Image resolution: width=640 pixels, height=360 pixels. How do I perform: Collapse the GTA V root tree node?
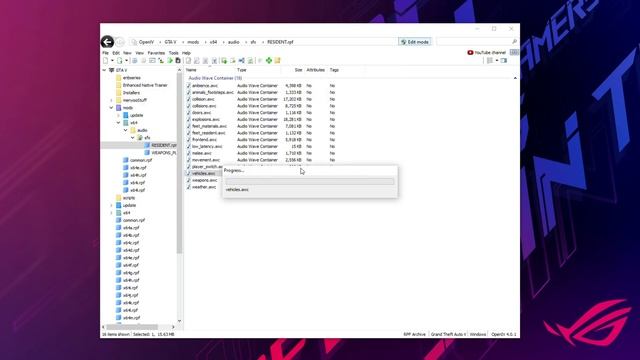point(104,70)
